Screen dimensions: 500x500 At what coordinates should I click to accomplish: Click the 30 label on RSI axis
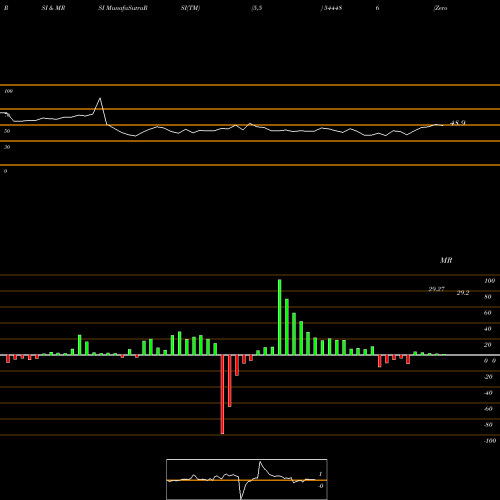(7, 147)
